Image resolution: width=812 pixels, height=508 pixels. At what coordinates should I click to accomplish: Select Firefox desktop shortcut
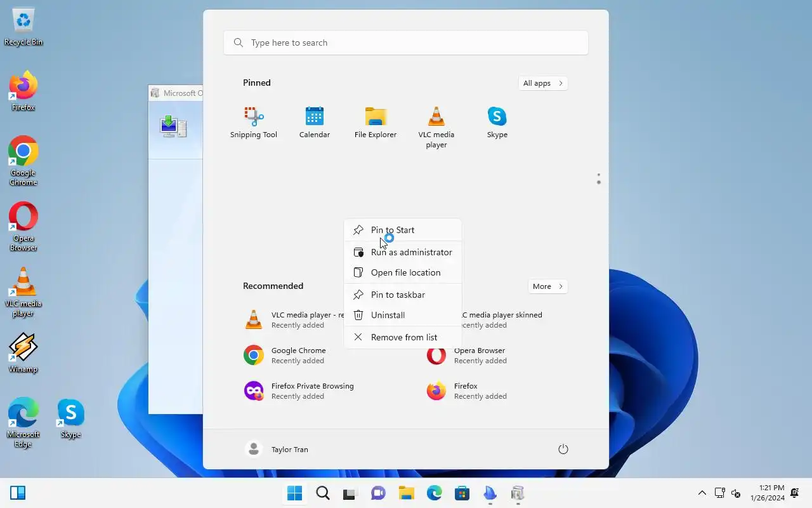pyautogui.click(x=23, y=91)
